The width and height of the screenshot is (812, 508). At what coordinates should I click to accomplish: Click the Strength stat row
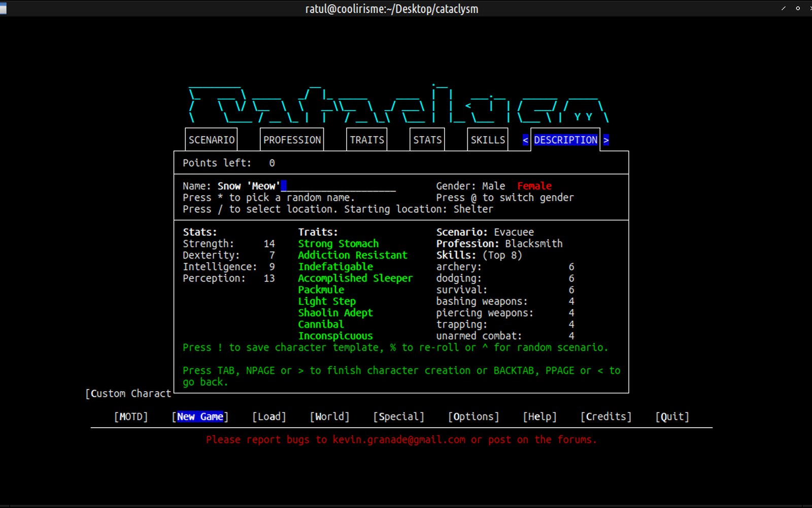(229, 244)
